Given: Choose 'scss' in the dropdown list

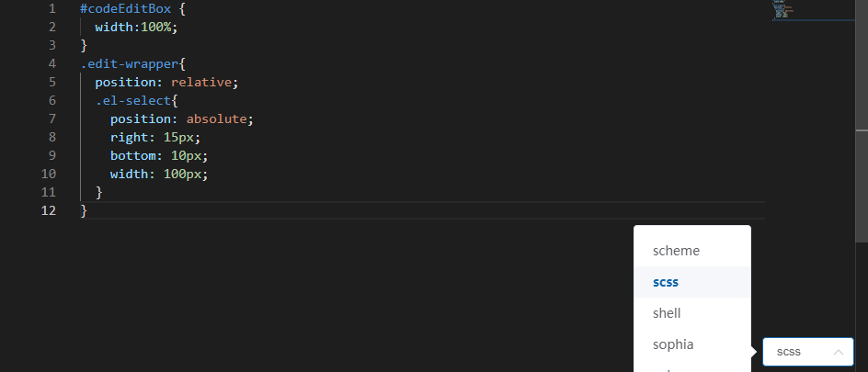Looking at the screenshot, I should tap(666, 282).
